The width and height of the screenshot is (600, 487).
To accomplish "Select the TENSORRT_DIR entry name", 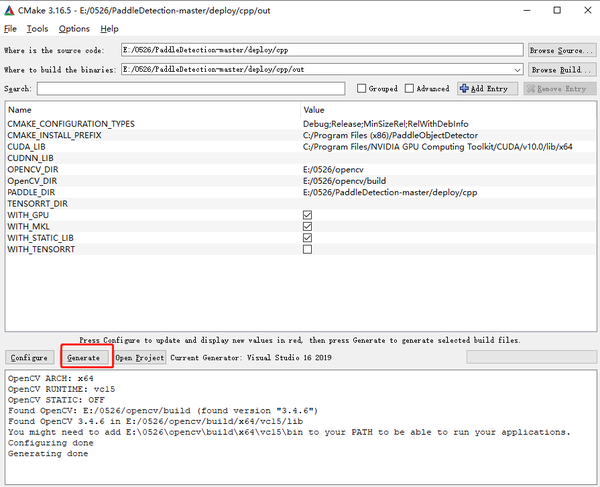I will [x=38, y=204].
